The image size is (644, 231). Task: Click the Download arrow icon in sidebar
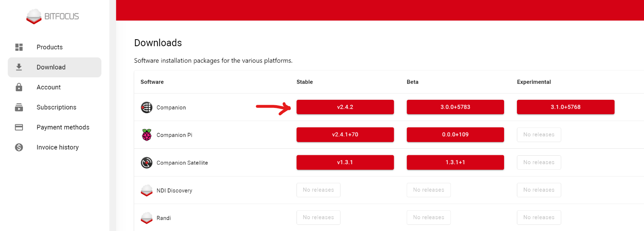(19, 67)
